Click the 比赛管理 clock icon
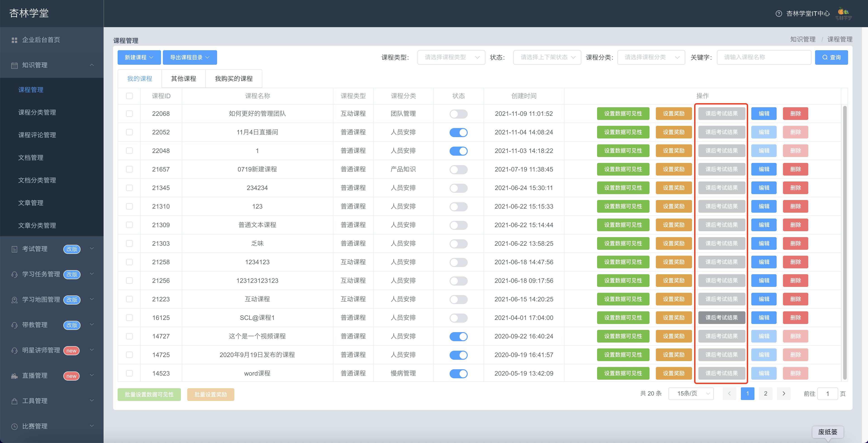The width and height of the screenshot is (868, 443). (x=14, y=426)
